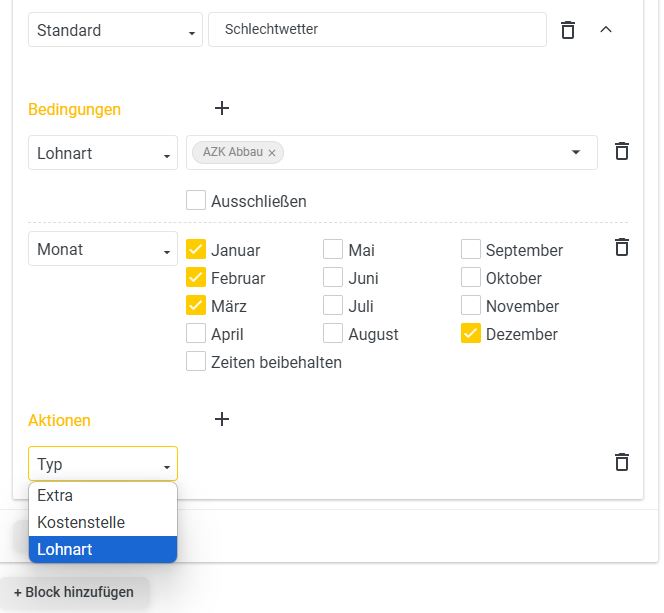Choose Kostenstelle from the Typ list

pyautogui.click(x=103, y=522)
